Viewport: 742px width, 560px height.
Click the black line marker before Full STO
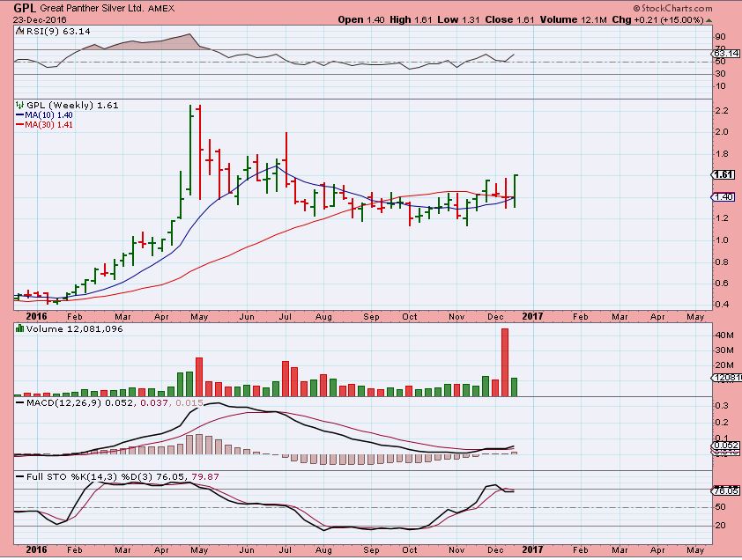click(20, 476)
